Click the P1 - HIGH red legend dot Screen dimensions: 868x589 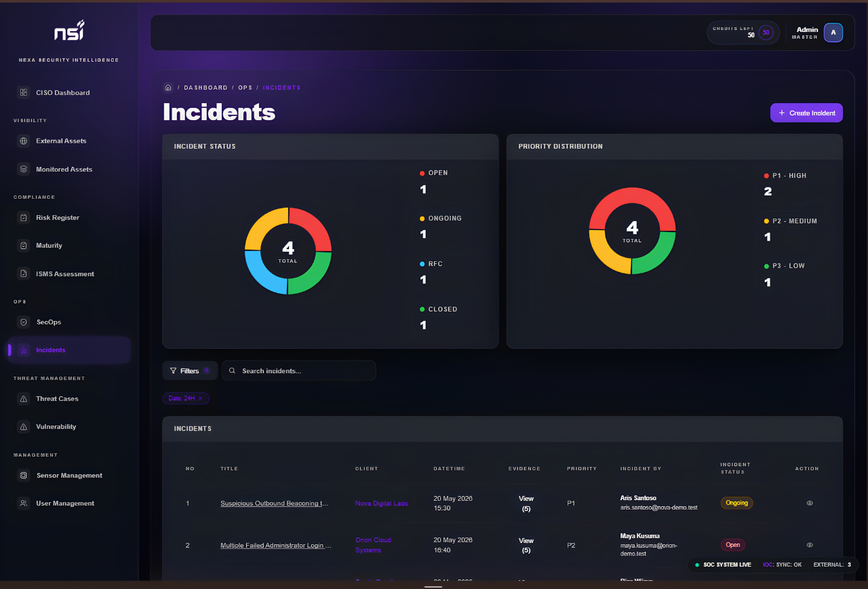click(x=766, y=176)
